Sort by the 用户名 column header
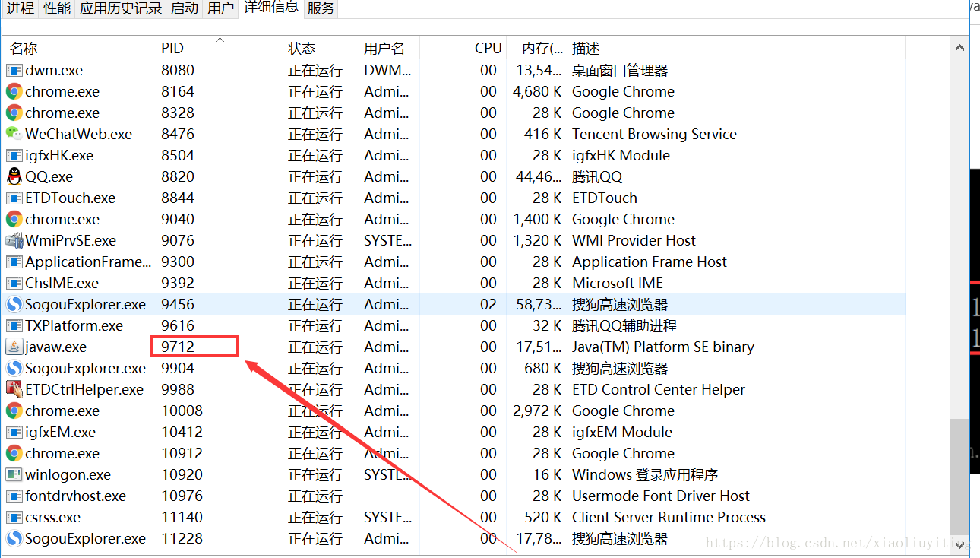 (x=388, y=48)
